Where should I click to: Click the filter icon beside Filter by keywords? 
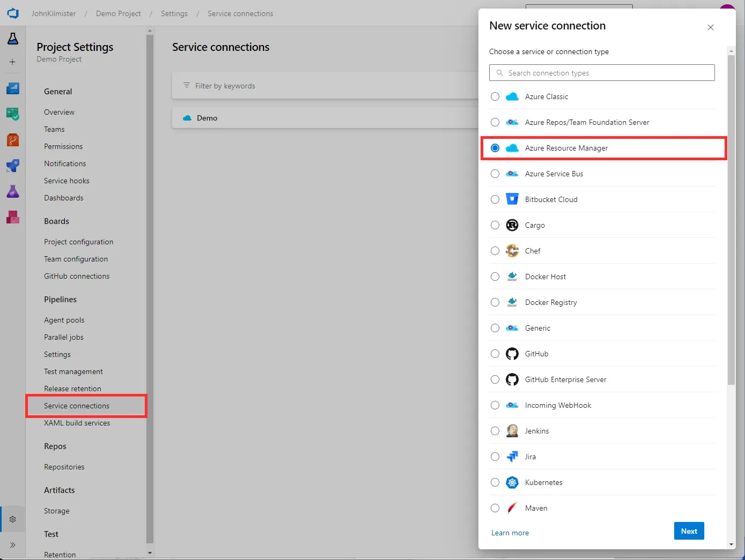pyautogui.click(x=187, y=85)
